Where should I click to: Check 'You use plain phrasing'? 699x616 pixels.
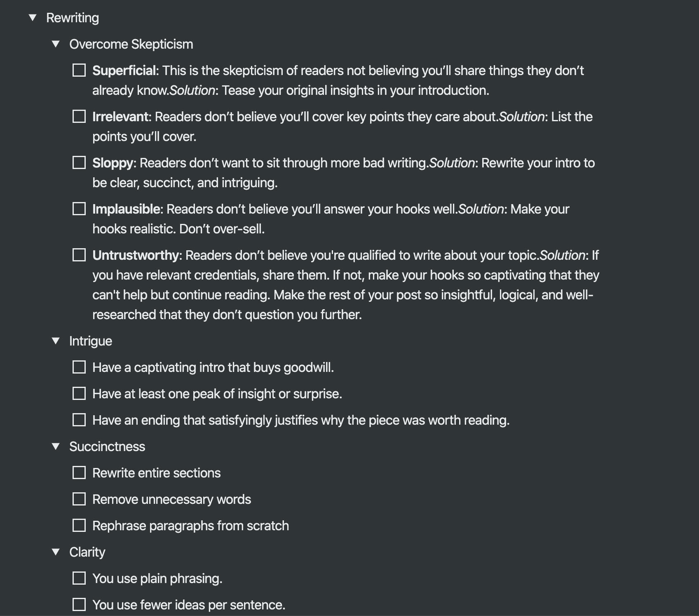tap(79, 578)
